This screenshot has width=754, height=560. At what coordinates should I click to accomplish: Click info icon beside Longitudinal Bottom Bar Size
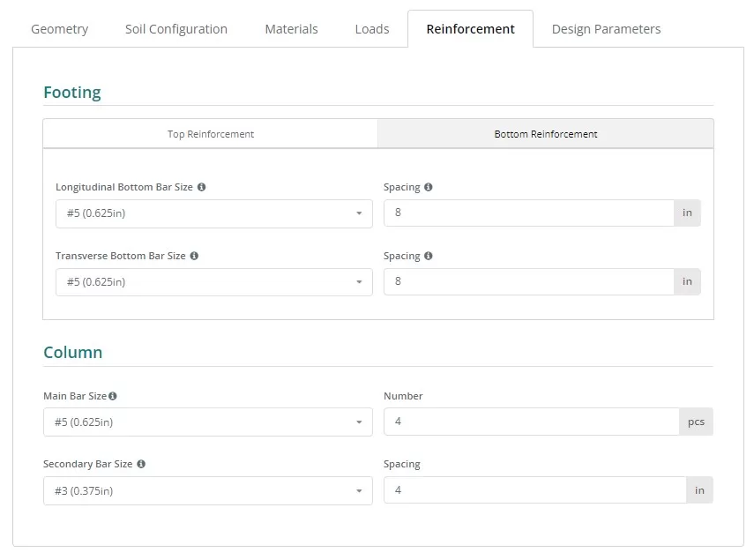[x=201, y=187]
